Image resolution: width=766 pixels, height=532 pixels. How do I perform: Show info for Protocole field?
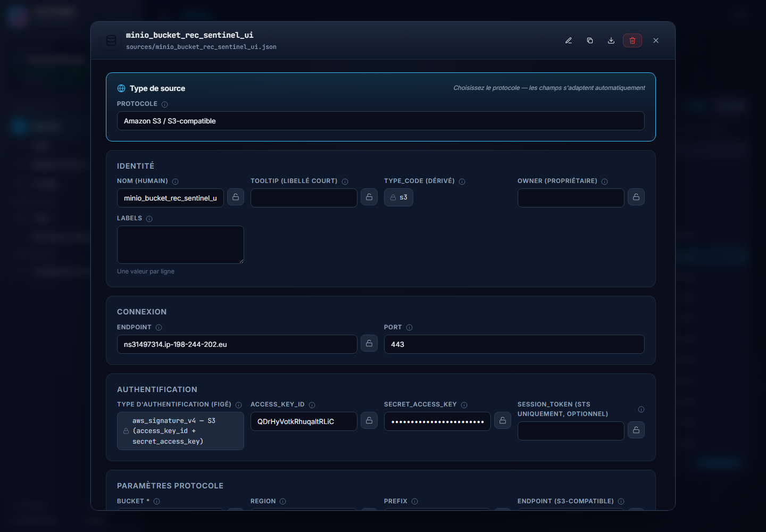coord(164,104)
